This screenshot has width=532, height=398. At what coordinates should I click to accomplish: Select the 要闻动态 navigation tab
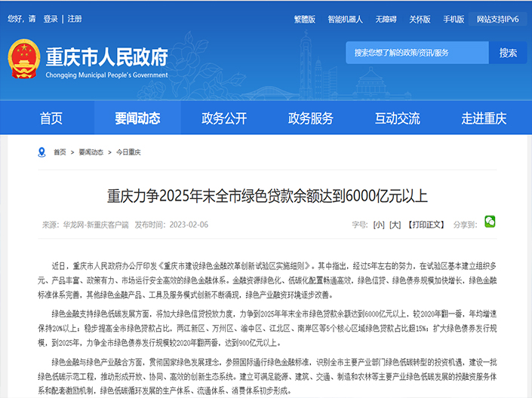click(137, 118)
